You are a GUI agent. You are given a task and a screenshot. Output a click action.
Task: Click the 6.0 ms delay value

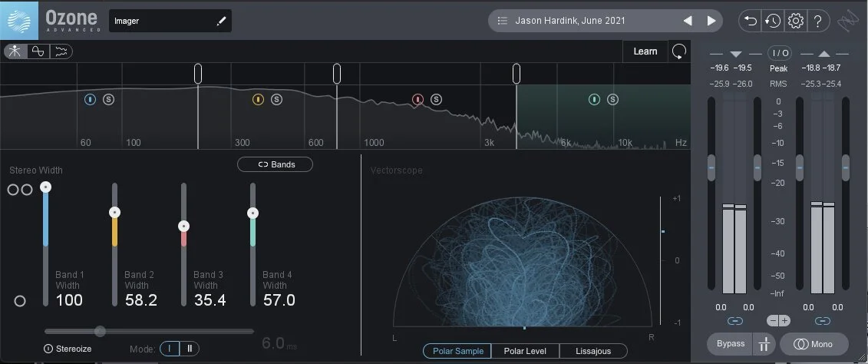[279, 343]
